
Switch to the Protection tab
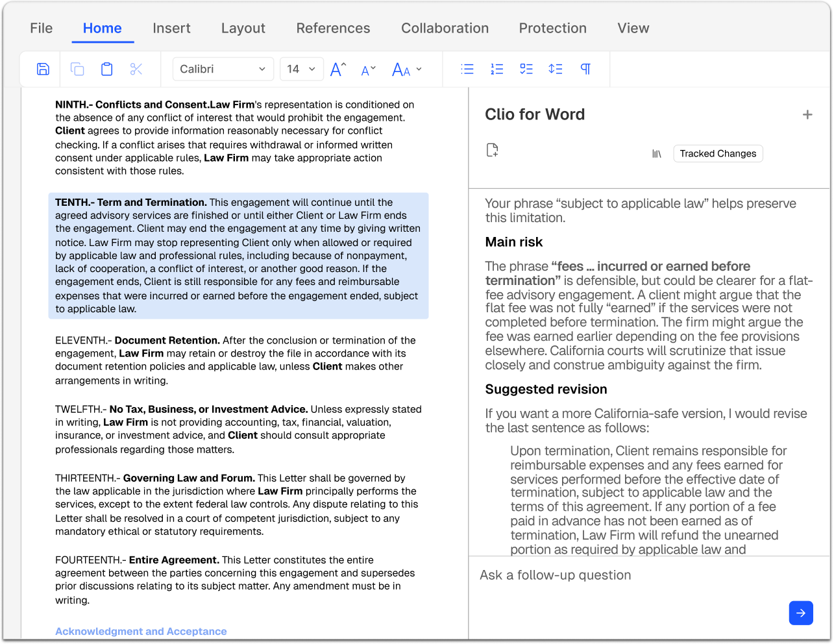553,28
